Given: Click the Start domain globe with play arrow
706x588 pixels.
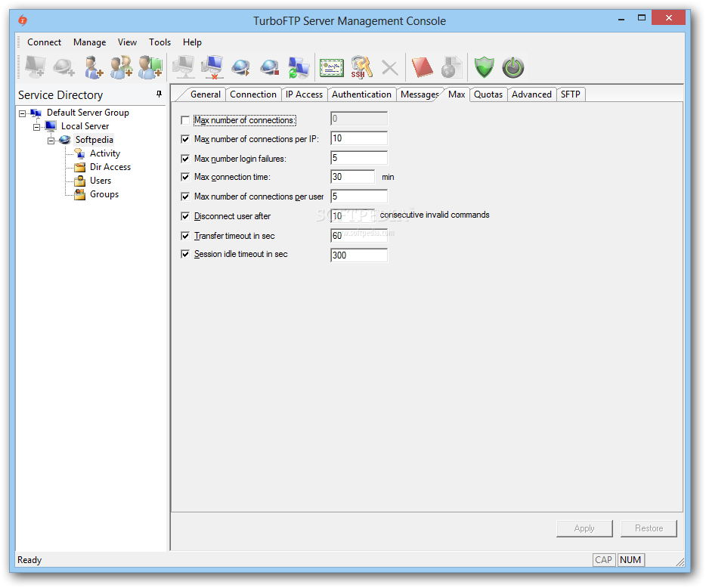Looking at the screenshot, I should coord(241,67).
